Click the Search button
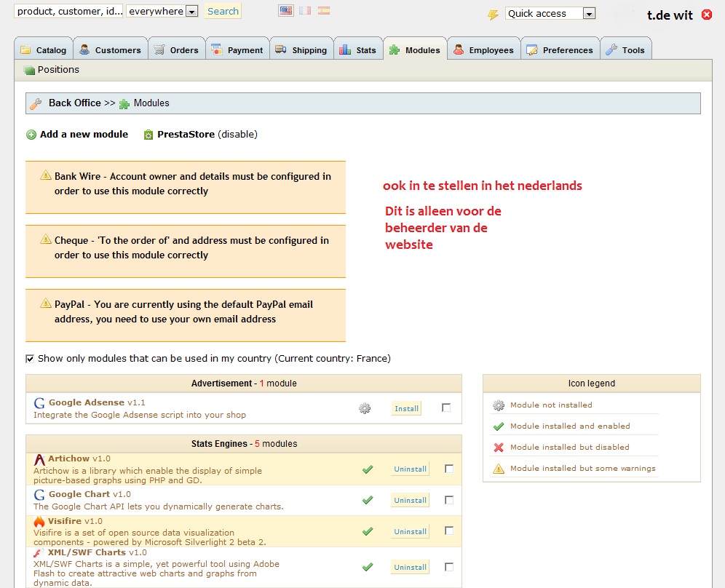Screen dimensions: 725x588 pyautogui.click(x=223, y=11)
